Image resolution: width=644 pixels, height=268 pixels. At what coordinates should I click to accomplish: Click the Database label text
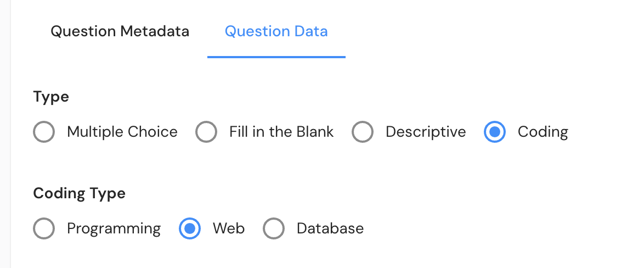click(x=330, y=228)
